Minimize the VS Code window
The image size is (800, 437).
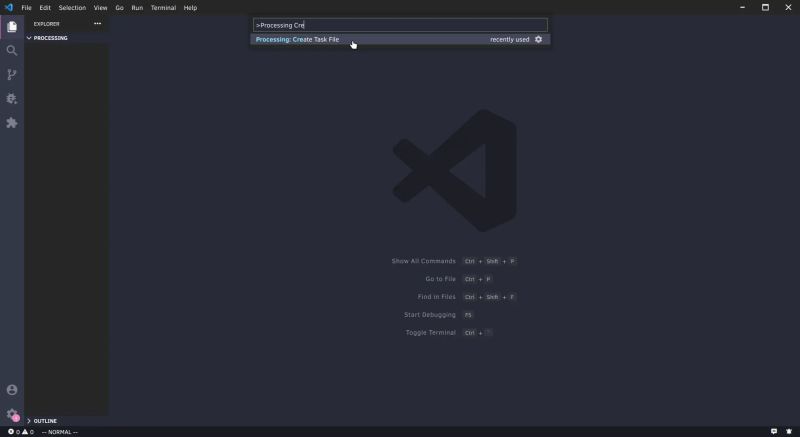click(742, 7)
